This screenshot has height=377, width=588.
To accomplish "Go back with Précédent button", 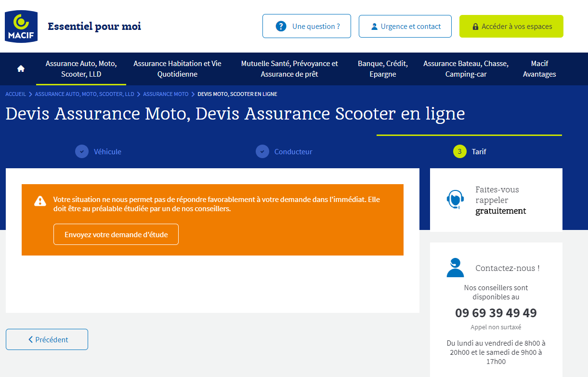I will click(x=47, y=339).
